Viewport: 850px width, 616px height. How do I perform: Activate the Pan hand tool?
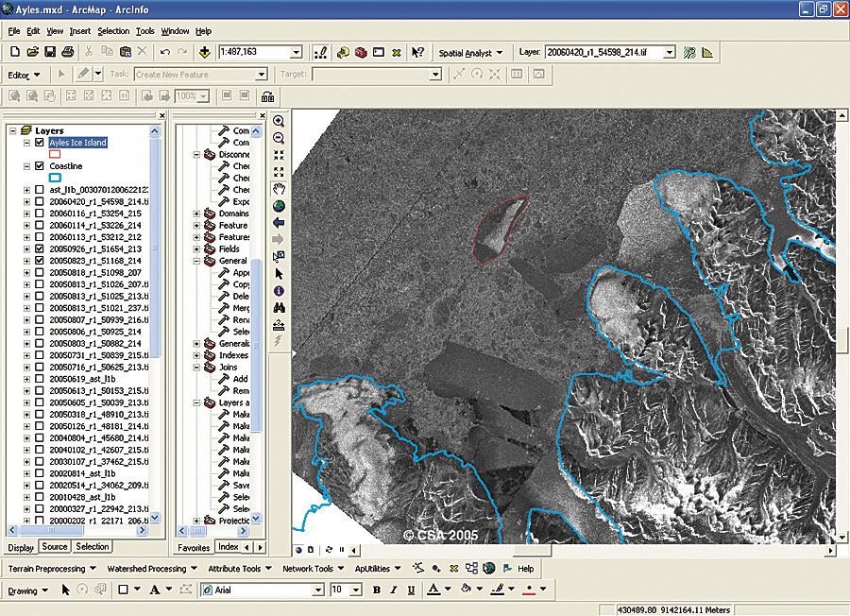pos(279,188)
